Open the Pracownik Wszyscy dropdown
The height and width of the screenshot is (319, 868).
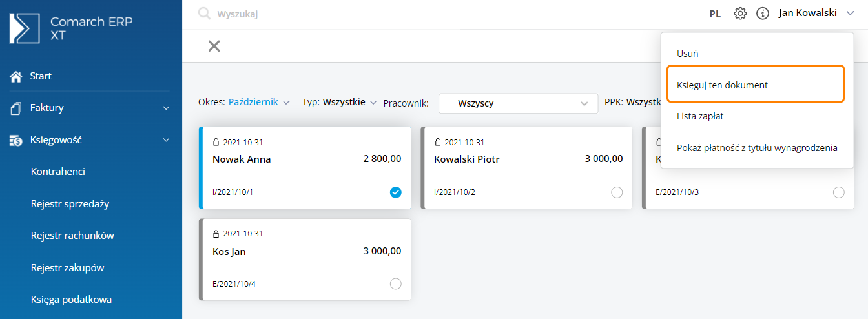pos(518,103)
